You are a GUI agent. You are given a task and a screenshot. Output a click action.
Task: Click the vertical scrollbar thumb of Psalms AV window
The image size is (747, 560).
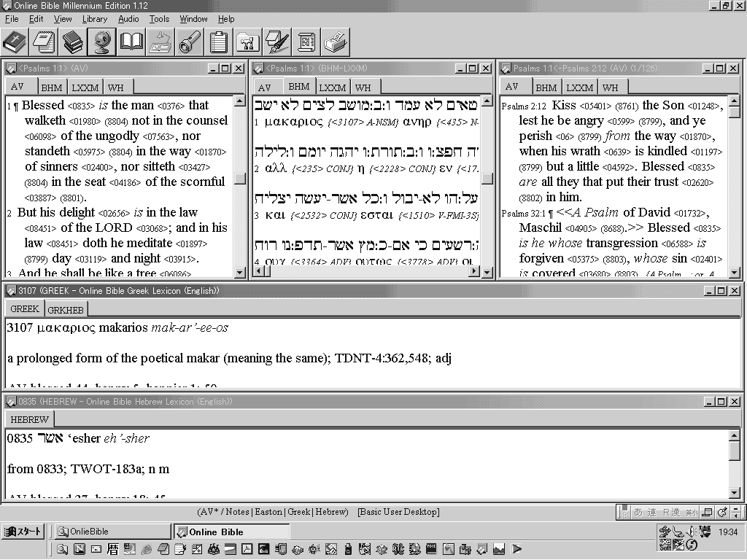click(240, 178)
